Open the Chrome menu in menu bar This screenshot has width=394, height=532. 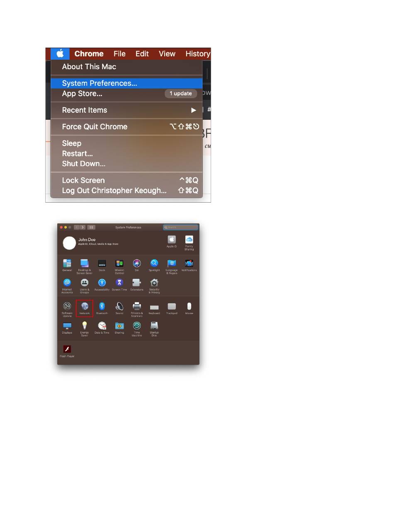[x=89, y=53]
